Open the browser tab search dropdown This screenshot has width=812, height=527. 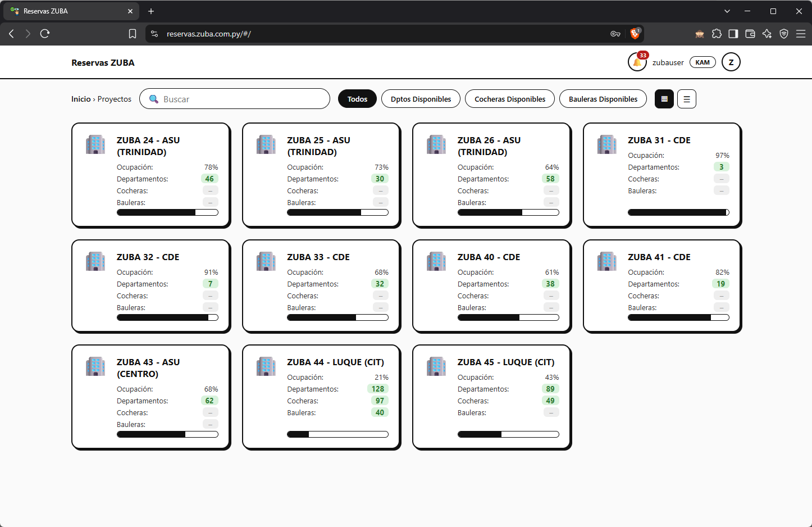tap(727, 11)
